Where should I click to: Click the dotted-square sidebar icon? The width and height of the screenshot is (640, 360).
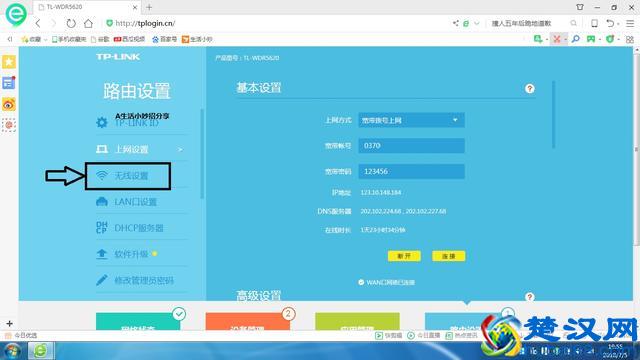[9, 125]
